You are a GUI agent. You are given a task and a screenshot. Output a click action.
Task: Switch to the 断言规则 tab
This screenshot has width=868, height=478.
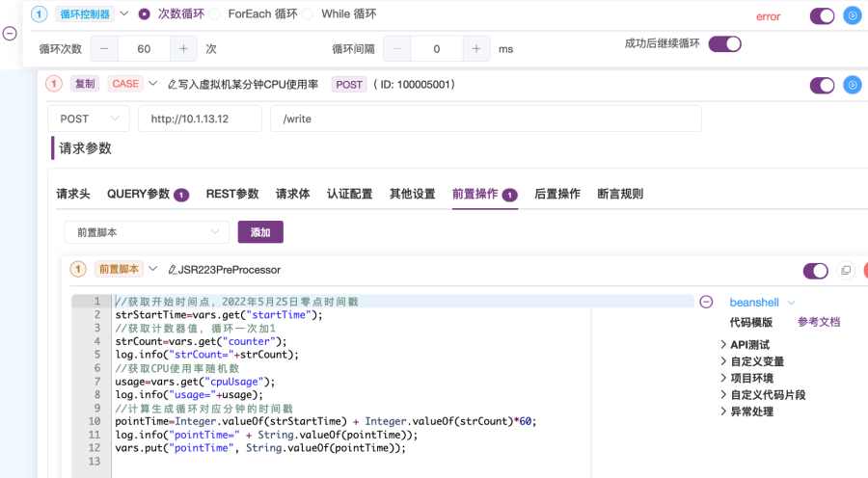[620, 194]
